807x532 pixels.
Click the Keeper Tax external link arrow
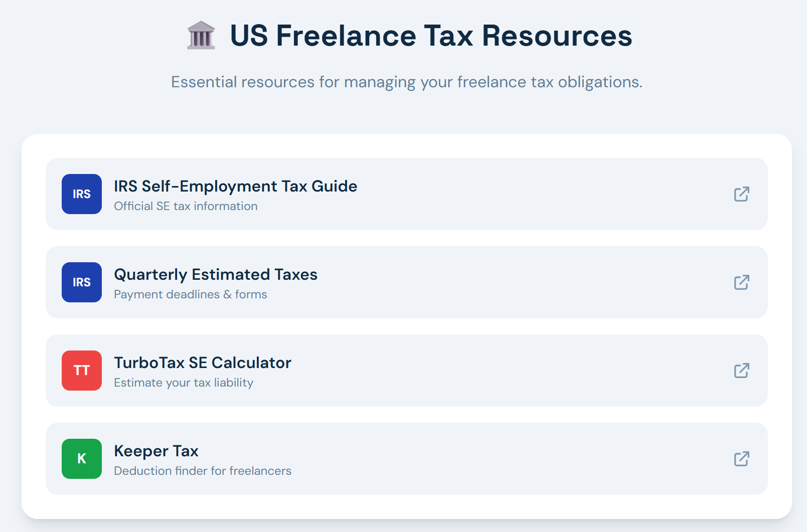pos(741,459)
